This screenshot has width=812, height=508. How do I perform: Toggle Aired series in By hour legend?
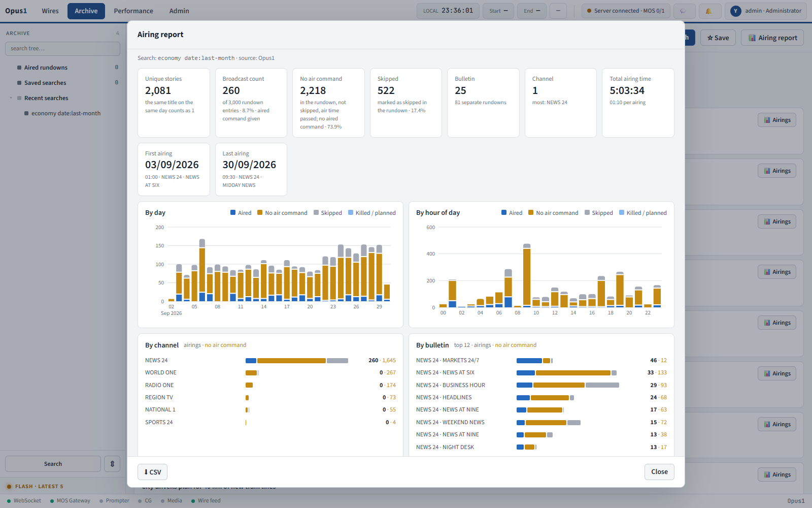click(512, 213)
